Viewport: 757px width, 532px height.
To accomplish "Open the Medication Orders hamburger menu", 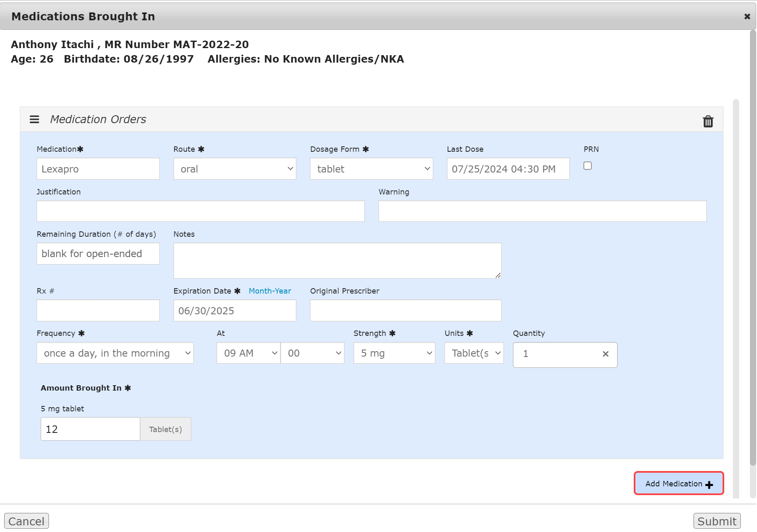I will pyautogui.click(x=34, y=119).
